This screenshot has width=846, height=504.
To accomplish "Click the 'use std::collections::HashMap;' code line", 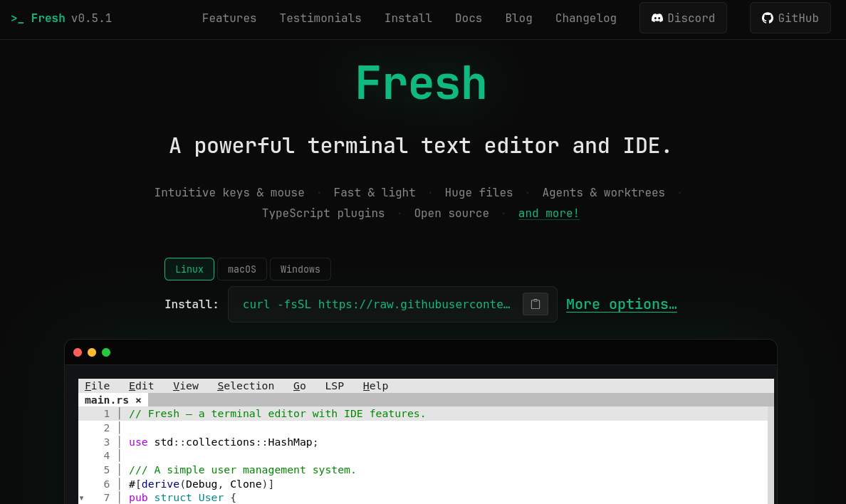I will (x=224, y=442).
